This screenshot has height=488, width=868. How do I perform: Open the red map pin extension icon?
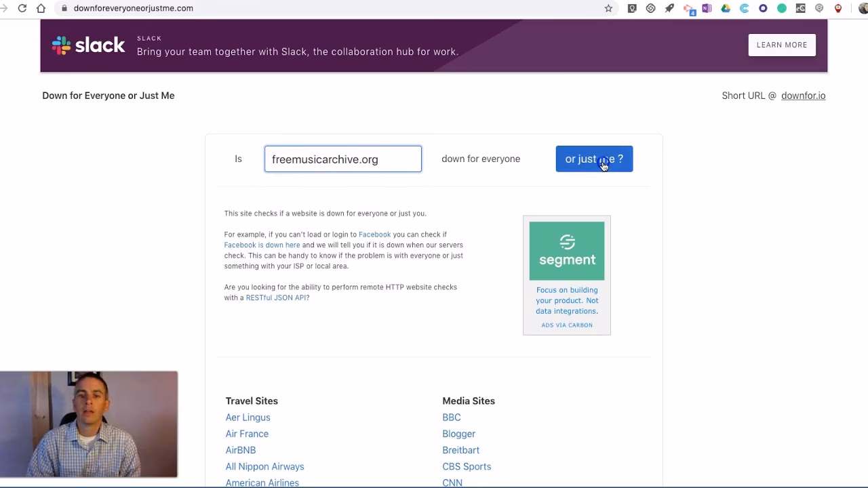pos(838,8)
